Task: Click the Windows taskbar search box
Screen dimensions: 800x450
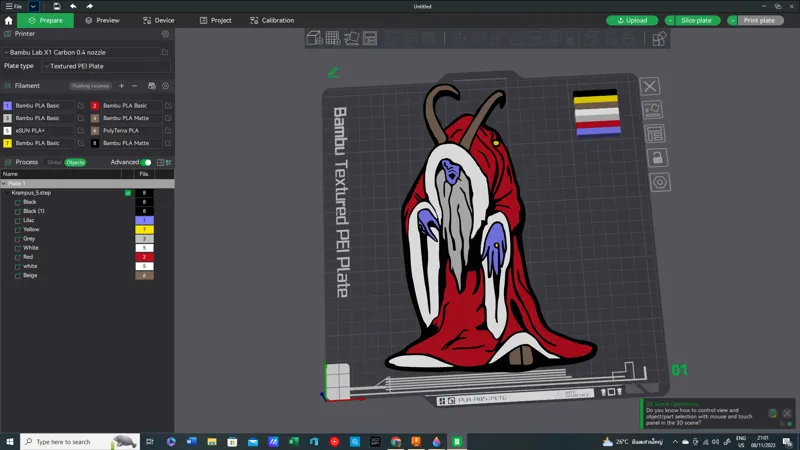Action: (x=80, y=441)
